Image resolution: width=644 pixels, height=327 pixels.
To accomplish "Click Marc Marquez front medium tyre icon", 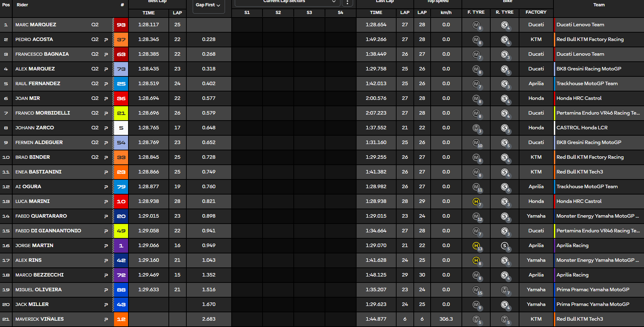I will (x=476, y=25).
